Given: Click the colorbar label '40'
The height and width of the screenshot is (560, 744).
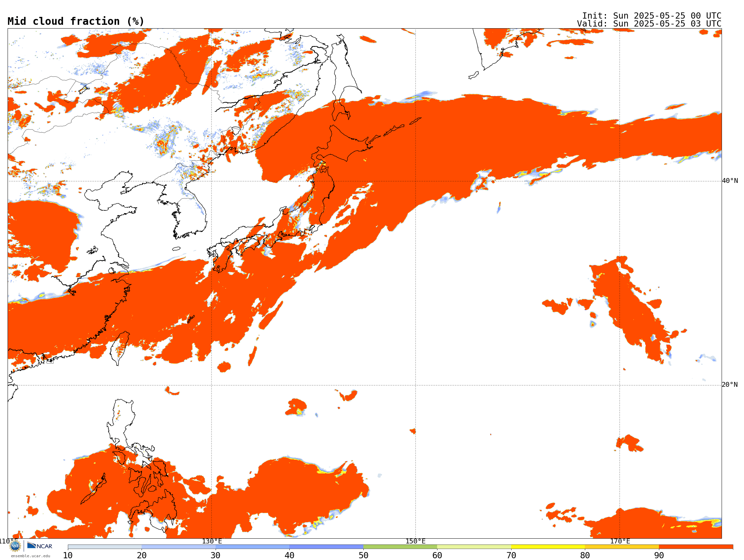Looking at the screenshot, I should tap(289, 555).
